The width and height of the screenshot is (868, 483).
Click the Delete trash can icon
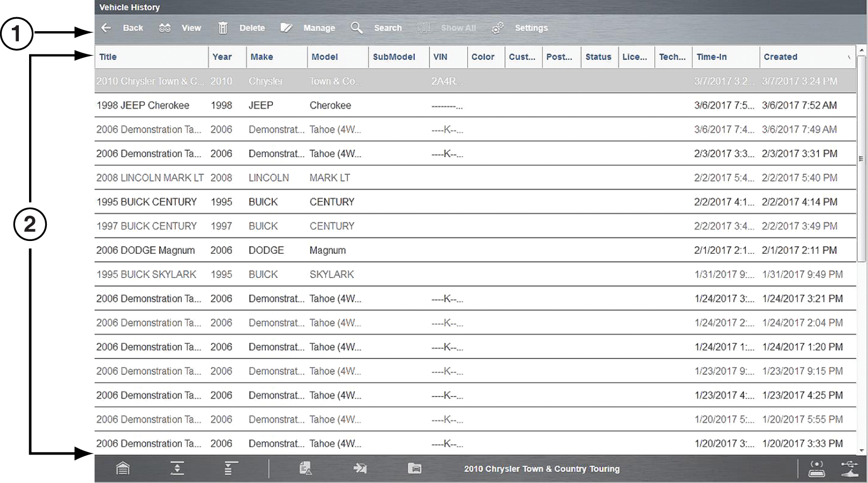[223, 28]
